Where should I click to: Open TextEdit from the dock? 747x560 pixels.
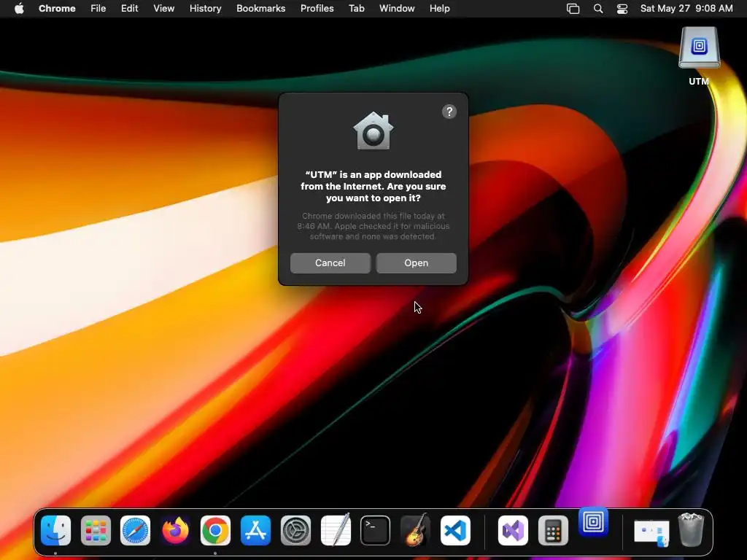[336, 530]
